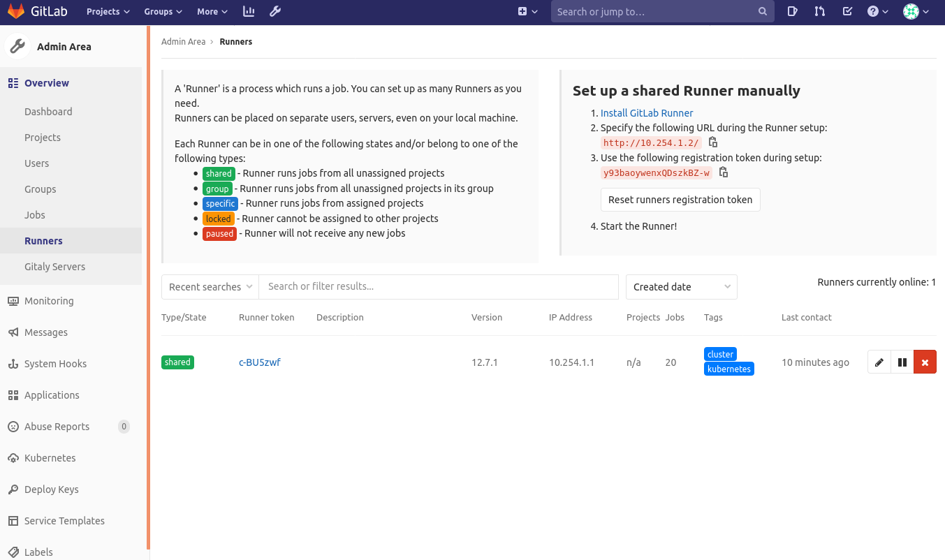Image resolution: width=945 pixels, height=560 pixels.
Task: Open the admin wrench icon in navbar
Action: pyautogui.click(x=275, y=12)
